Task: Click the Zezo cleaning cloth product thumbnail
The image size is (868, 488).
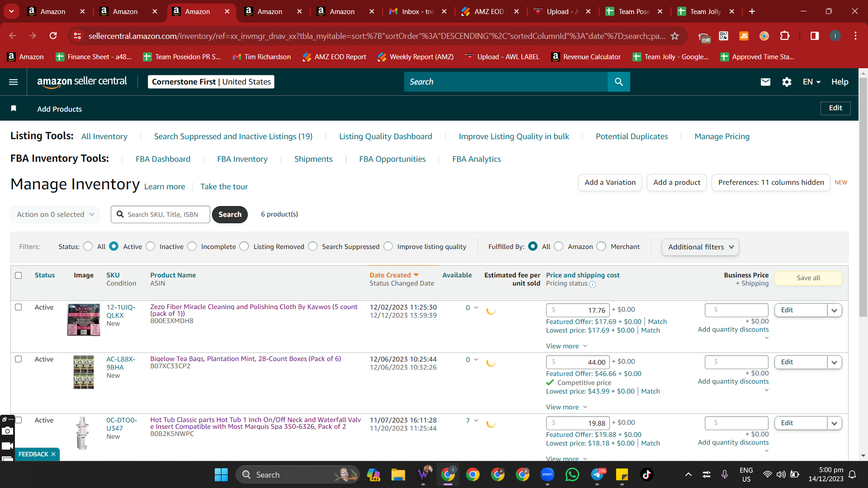Action: 84,320
